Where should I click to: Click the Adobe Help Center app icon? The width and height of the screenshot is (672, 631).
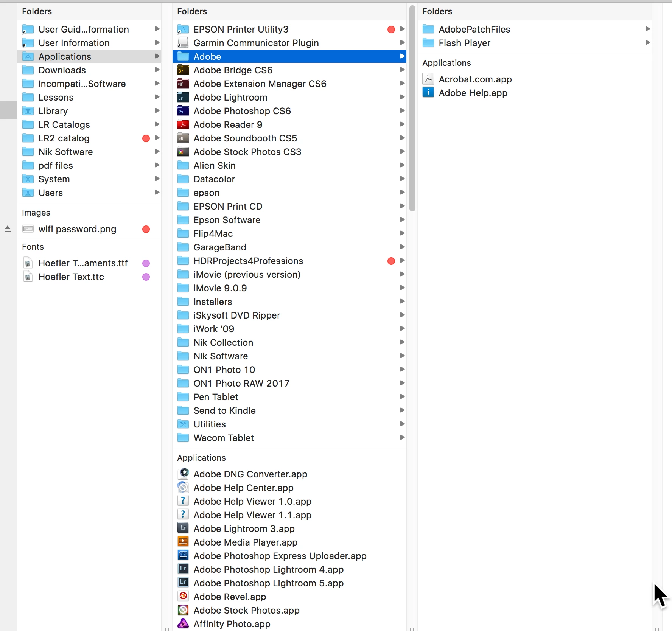click(x=183, y=487)
